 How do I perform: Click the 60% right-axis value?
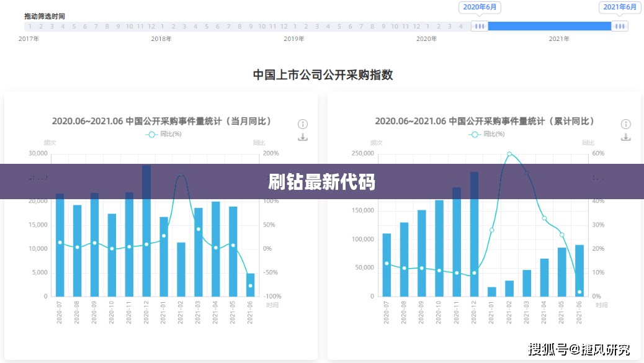(598, 153)
